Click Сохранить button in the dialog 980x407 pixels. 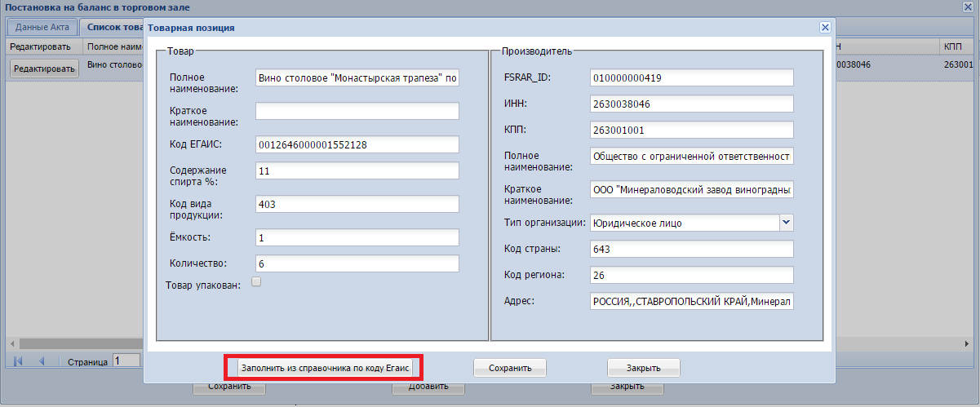click(510, 368)
